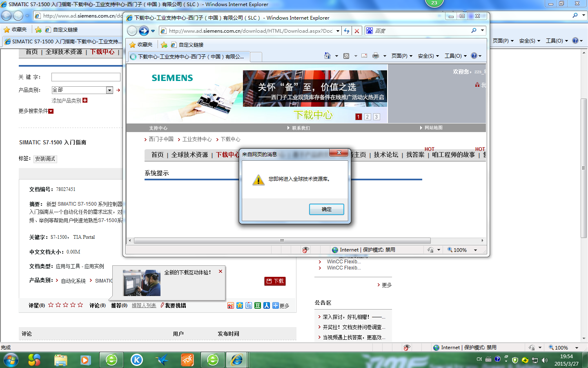Click the printer icon in the front command bar

tap(376, 56)
